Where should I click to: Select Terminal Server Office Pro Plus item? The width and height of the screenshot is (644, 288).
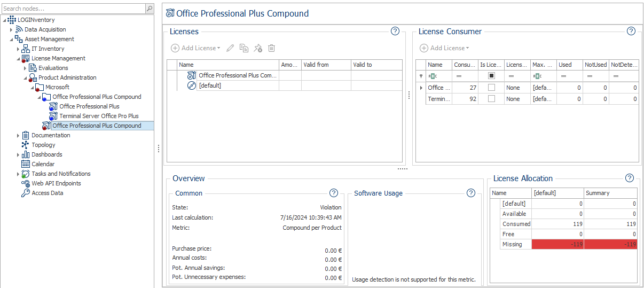pos(99,116)
